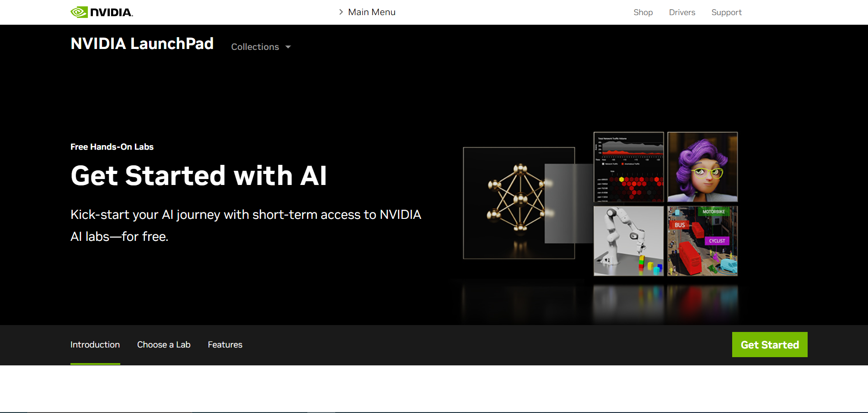868x413 pixels.
Task: Click the Get Started button
Action: click(x=770, y=344)
